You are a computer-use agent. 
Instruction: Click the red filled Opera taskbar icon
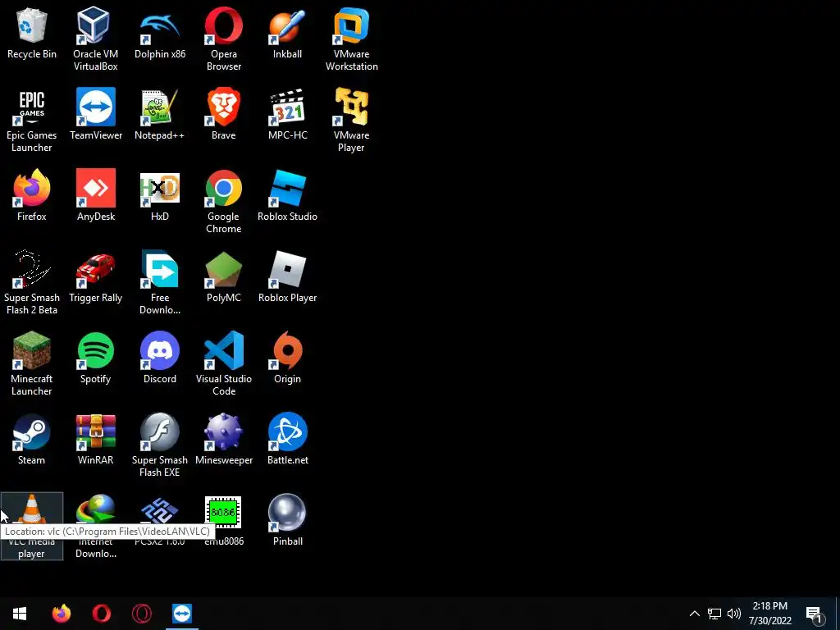click(101, 614)
